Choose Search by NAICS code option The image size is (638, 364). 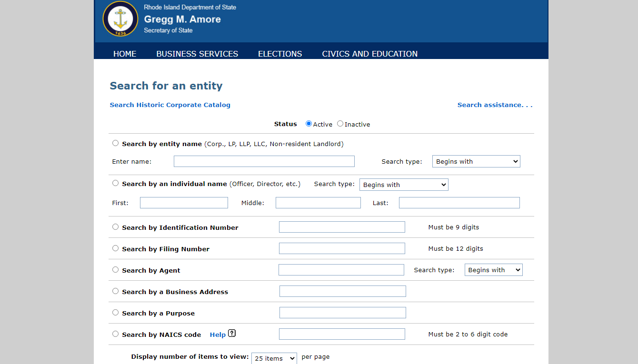coord(116,334)
